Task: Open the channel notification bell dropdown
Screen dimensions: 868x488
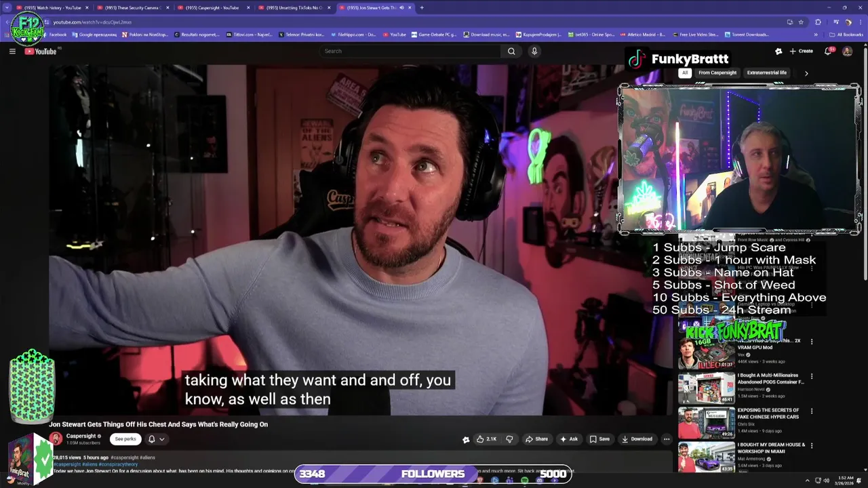Action: pos(156,439)
